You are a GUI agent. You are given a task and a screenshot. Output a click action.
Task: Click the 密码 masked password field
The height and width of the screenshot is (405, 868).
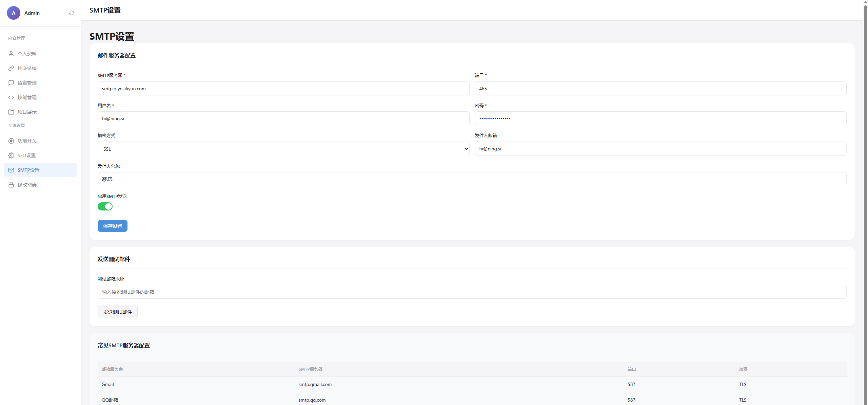pos(660,118)
